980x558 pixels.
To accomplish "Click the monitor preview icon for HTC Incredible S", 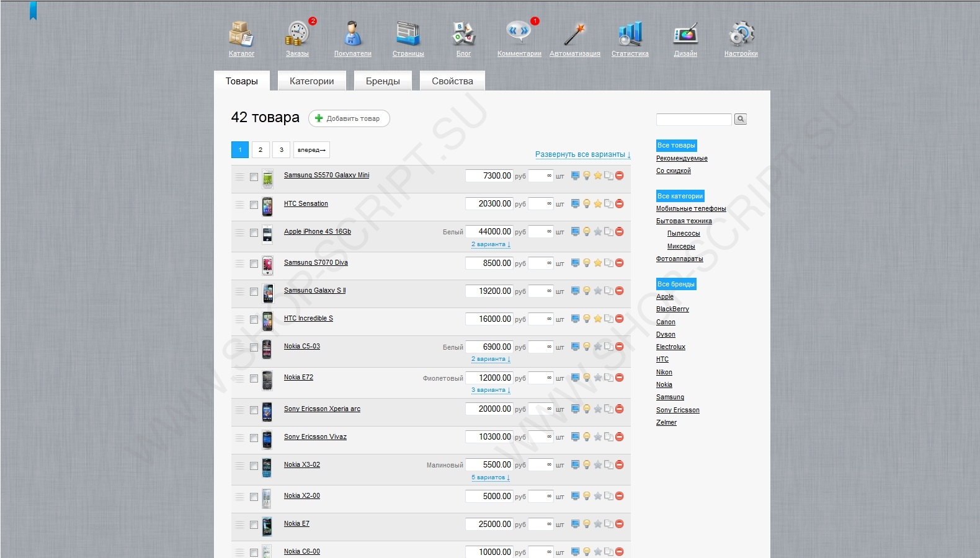I will pyautogui.click(x=575, y=319).
